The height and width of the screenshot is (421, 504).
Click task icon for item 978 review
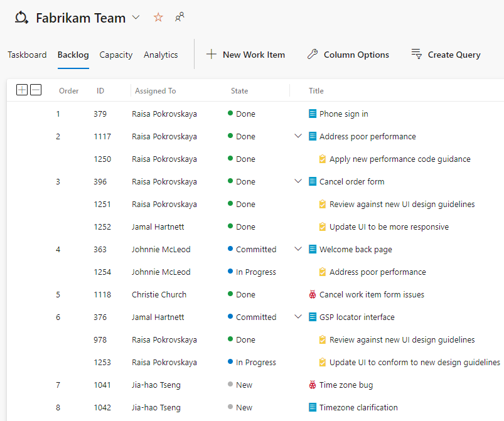point(323,339)
